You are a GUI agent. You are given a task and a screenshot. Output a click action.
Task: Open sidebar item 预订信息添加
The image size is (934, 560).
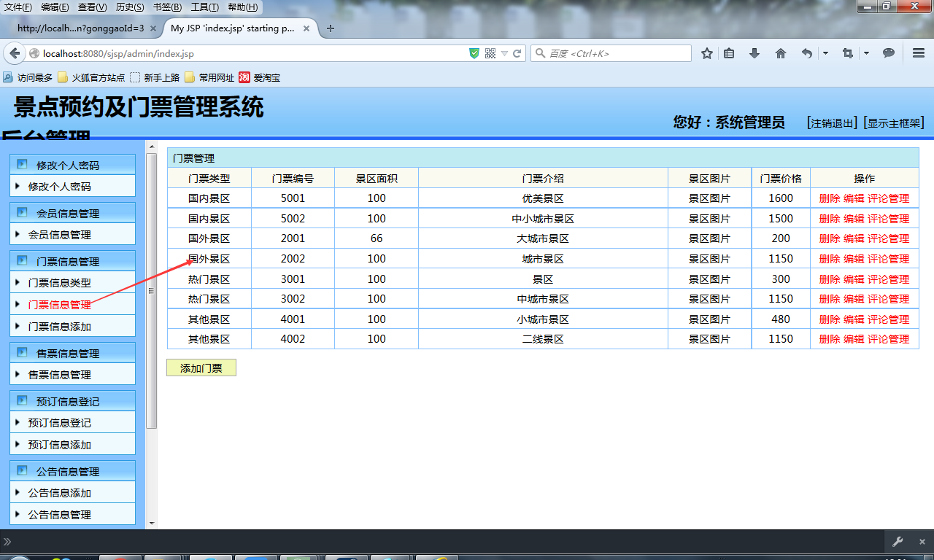tap(60, 445)
